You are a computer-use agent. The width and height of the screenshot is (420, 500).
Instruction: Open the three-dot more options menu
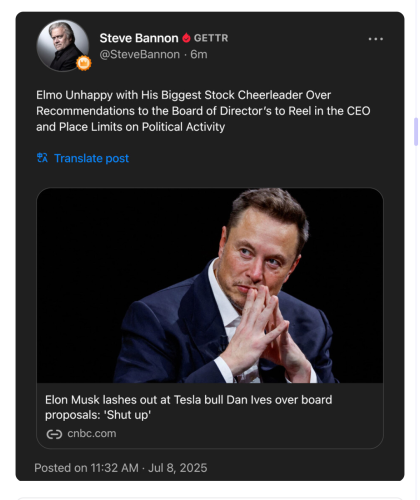(376, 39)
